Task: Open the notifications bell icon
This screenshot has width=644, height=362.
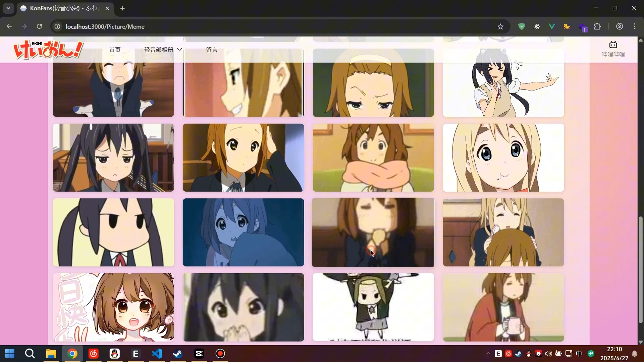Action: [635, 354]
